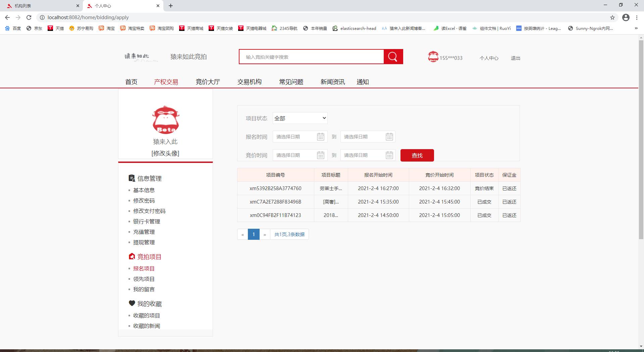Go to 首页 in navigation
644x352 pixels.
131,82
